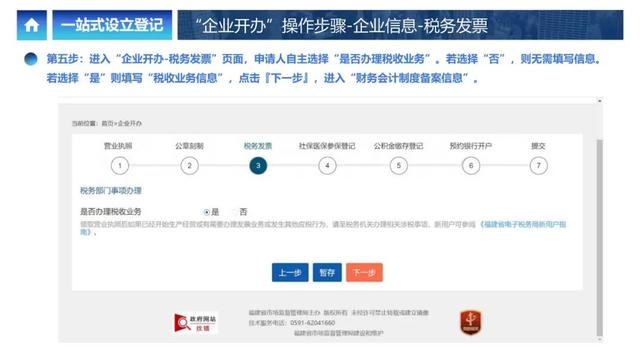Choose the 是 radio button
Image resolution: width=640 pixels, height=360 pixels.
pos(207,212)
